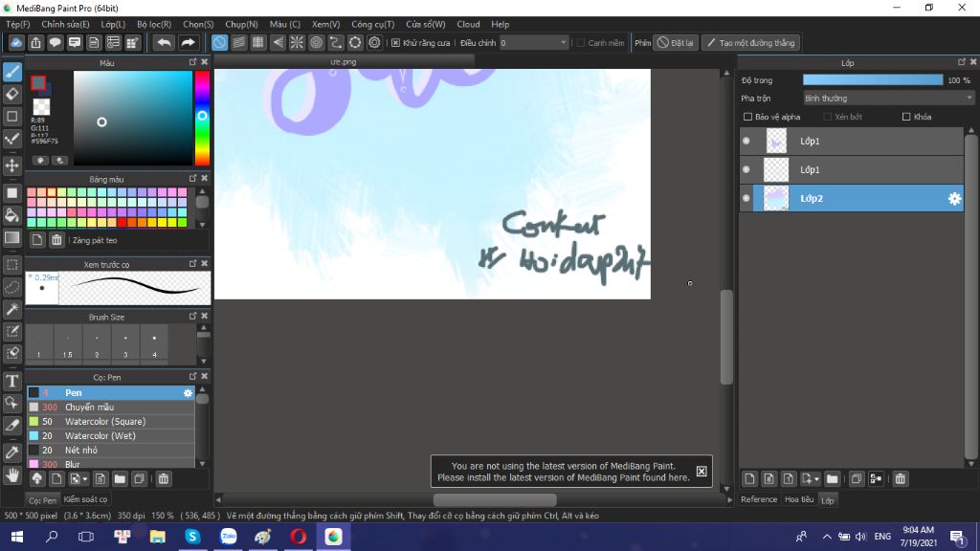Switch to the Hoa tiêu tab
This screenshot has height=551, width=980.
coord(799,499)
